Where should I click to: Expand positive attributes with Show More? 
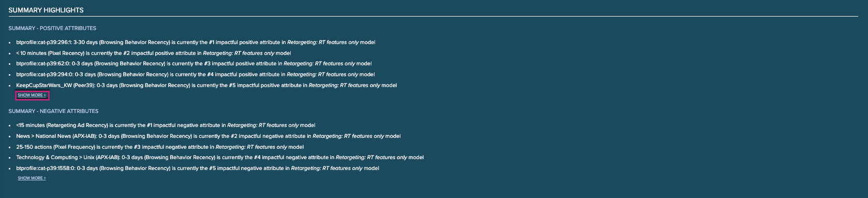[32, 95]
